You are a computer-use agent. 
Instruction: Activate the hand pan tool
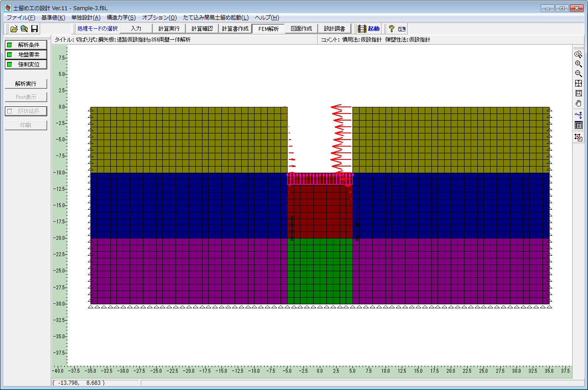click(578, 103)
